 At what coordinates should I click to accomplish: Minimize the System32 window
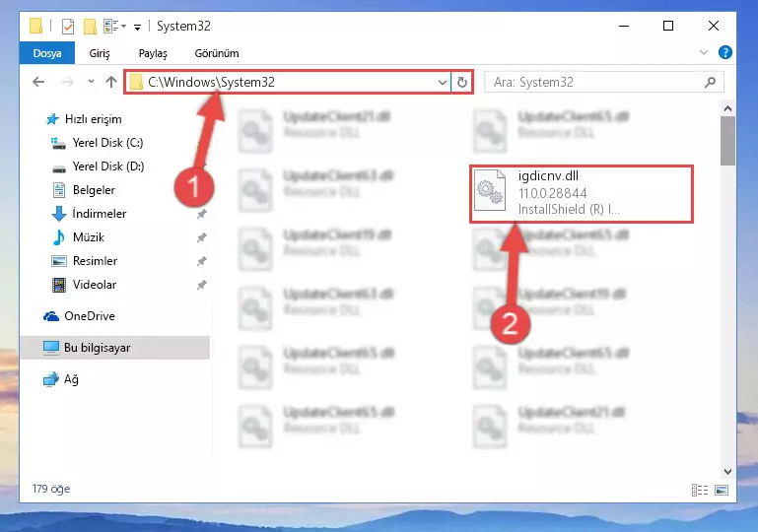click(624, 26)
